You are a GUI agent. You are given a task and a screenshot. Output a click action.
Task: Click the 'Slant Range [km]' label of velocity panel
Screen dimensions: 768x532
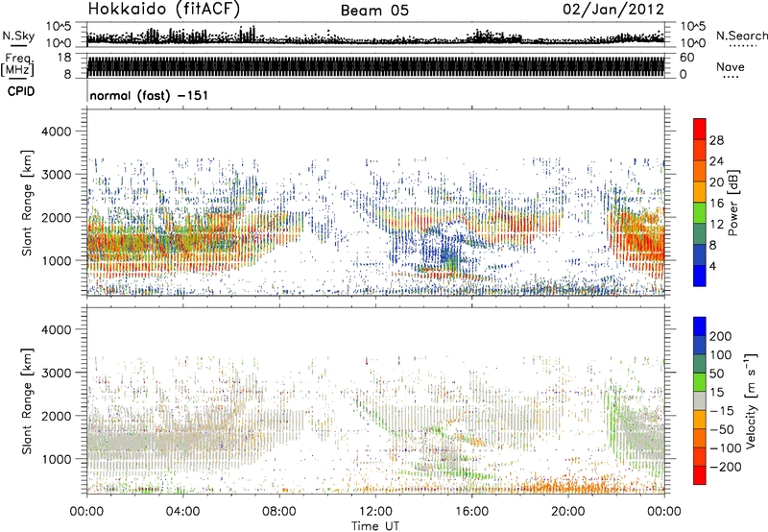(27, 401)
